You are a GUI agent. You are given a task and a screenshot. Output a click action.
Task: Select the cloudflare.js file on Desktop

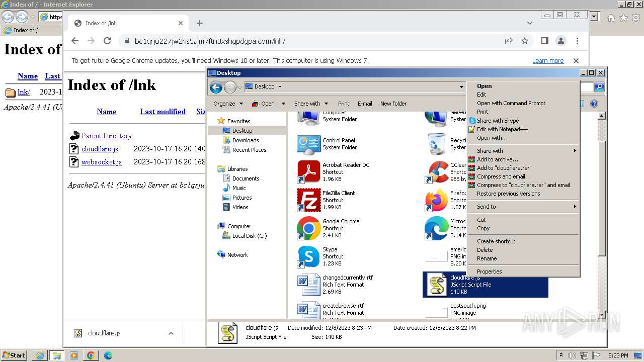(486, 285)
